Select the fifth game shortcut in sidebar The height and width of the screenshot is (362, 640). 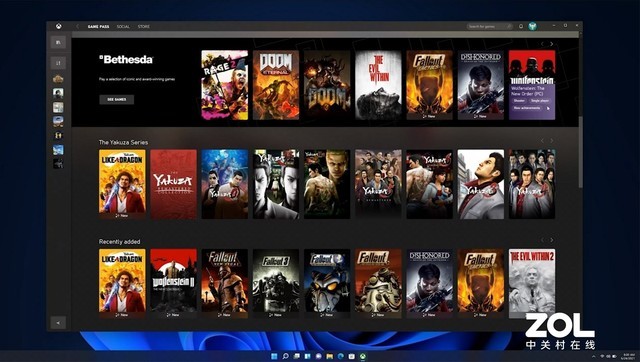[x=58, y=135]
